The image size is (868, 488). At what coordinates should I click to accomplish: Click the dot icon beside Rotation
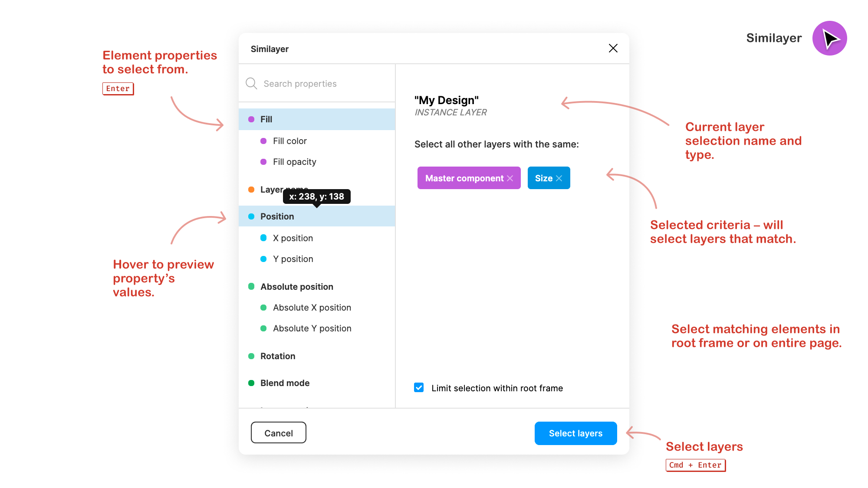251,356
